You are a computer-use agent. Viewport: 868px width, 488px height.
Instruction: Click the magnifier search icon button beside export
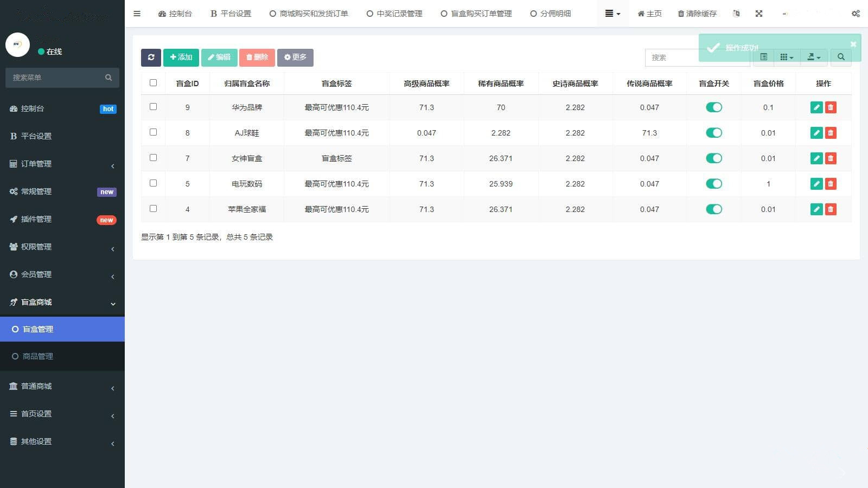coord(841,57)
